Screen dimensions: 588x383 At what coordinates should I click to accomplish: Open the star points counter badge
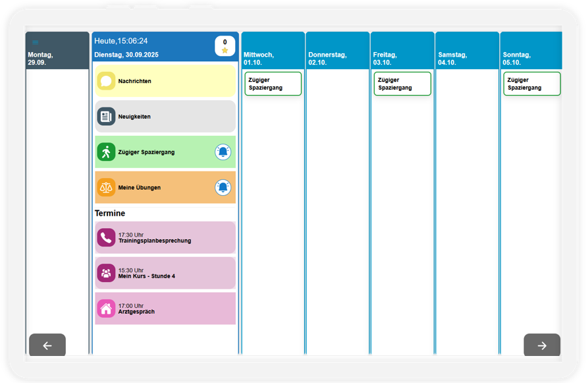[x=225, y=45]
